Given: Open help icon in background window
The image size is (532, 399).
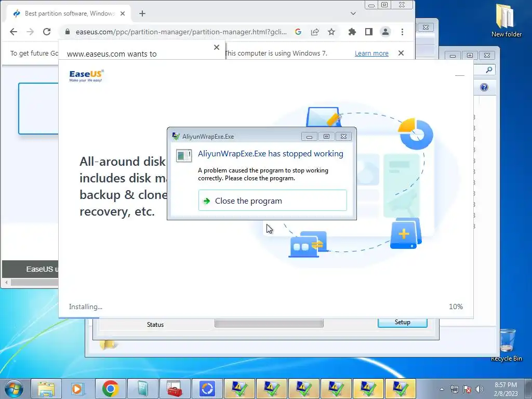Looking at the screenshot, I should pyautogui.click(x=484, y=87).
